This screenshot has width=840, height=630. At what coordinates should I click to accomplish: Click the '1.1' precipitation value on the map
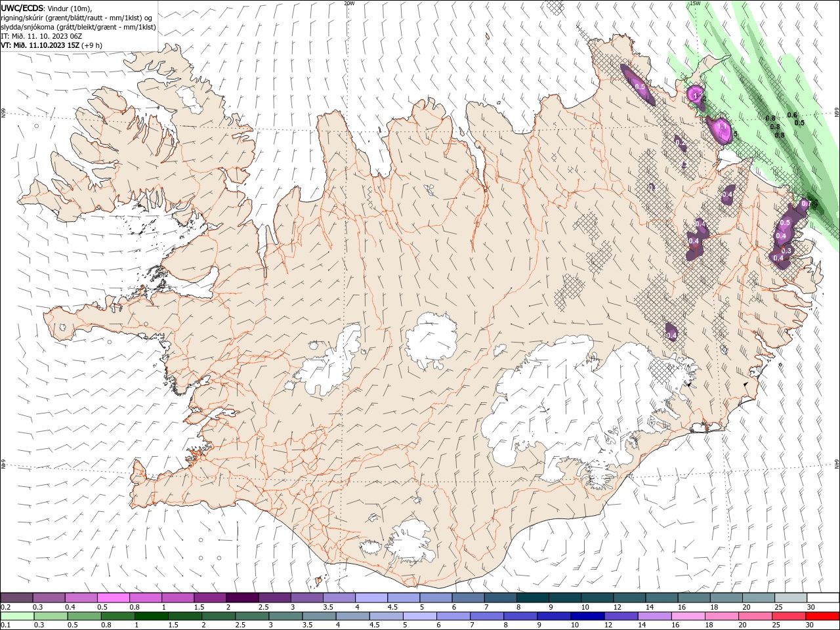[x=722, y=126]
